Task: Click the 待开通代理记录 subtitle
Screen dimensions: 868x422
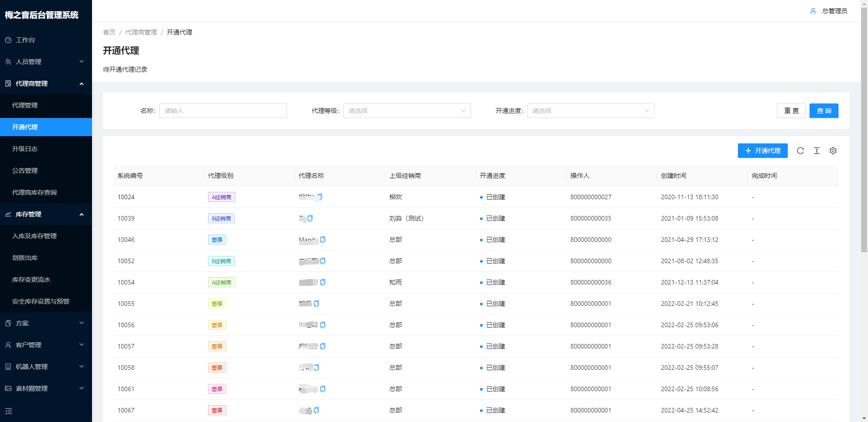Action: 125,69
